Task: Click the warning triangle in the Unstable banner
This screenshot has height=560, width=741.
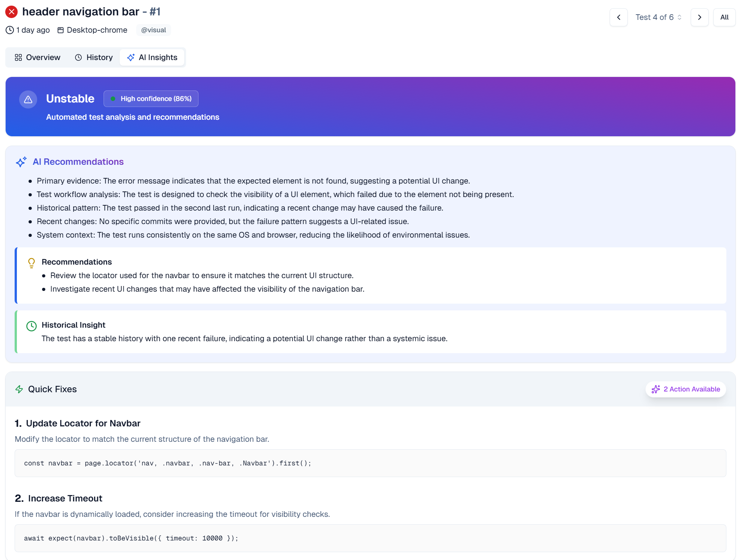Action: (x=28, y=99)
